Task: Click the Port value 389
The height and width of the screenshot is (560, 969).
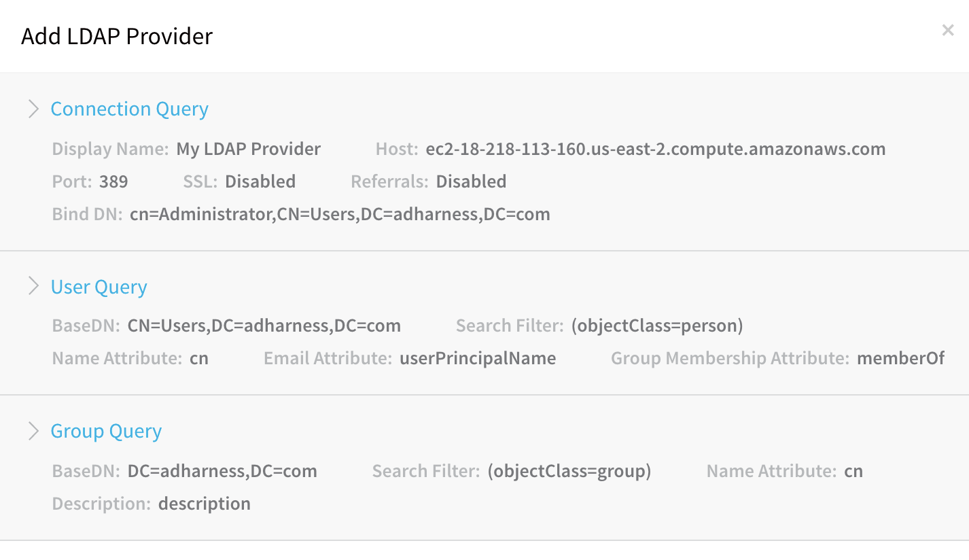Action: click(x=113, y=181)
